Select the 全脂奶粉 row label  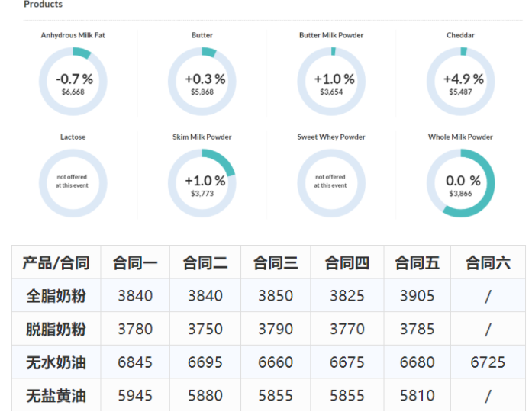tap(56, 296)
